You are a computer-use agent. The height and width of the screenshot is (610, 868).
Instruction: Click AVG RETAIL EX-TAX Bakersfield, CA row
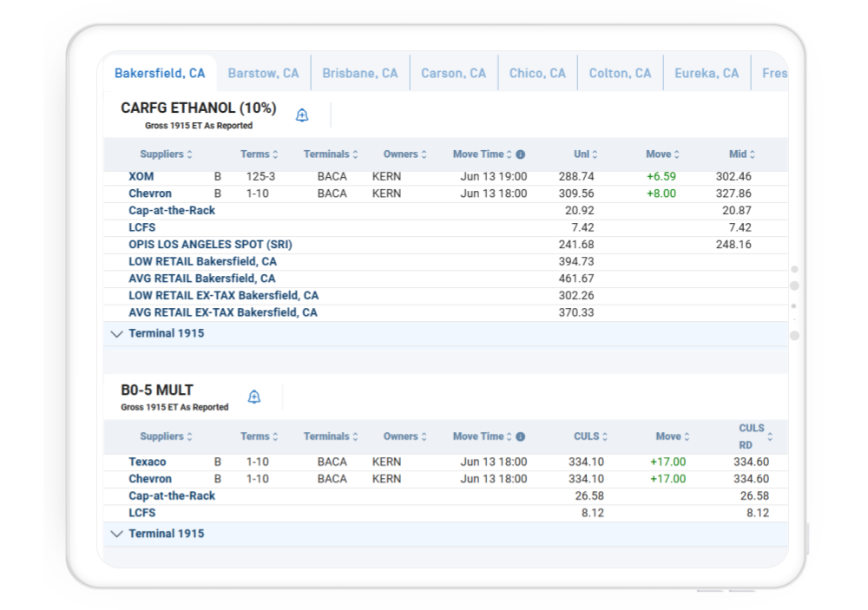click(223, 312)
